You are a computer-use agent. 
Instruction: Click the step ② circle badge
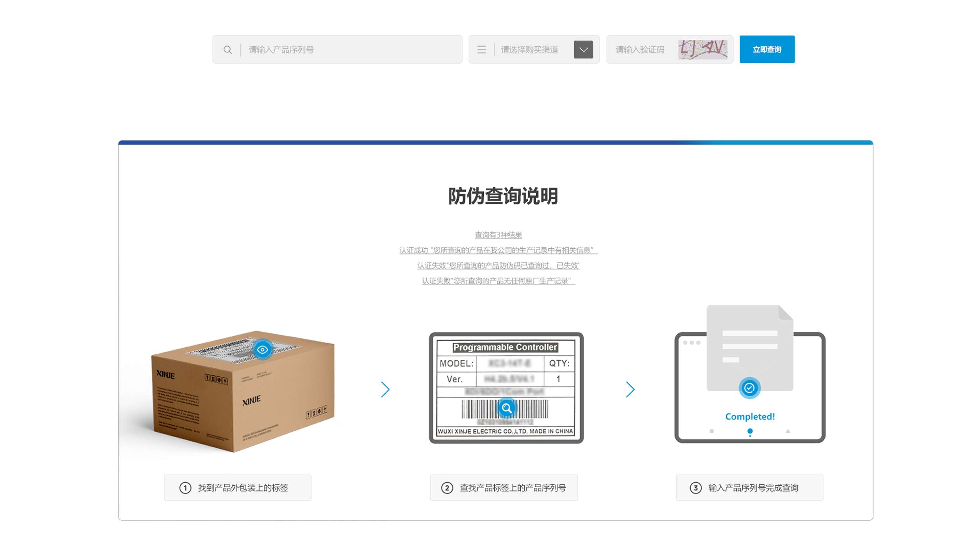point(446,488)
